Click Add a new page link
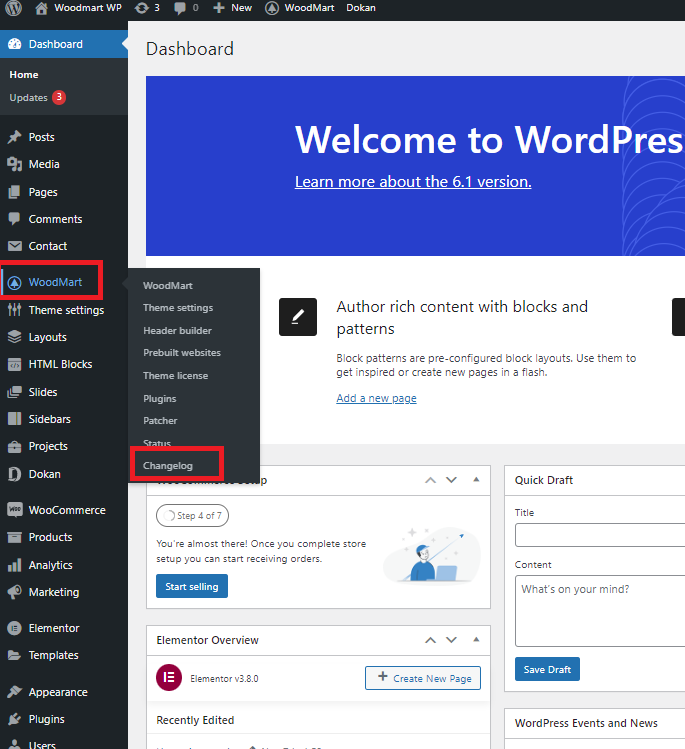Screen dimensions: 685x749 [x=376, y=398]
